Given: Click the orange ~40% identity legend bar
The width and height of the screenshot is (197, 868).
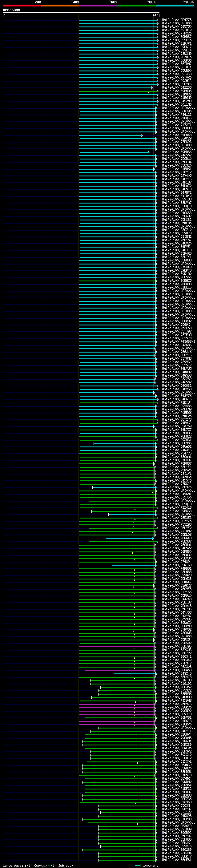Looking at the screenshot, I should point(60,6).
